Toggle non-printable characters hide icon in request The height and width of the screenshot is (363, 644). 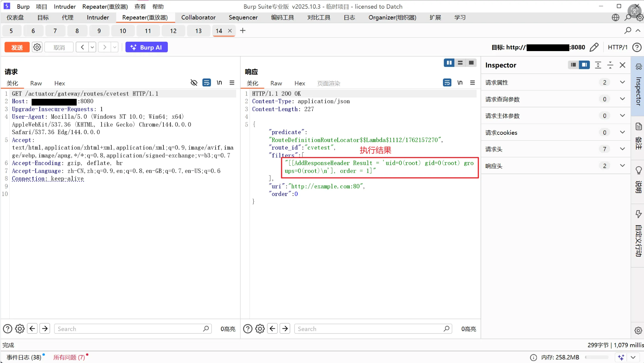[x=194, y=83]
